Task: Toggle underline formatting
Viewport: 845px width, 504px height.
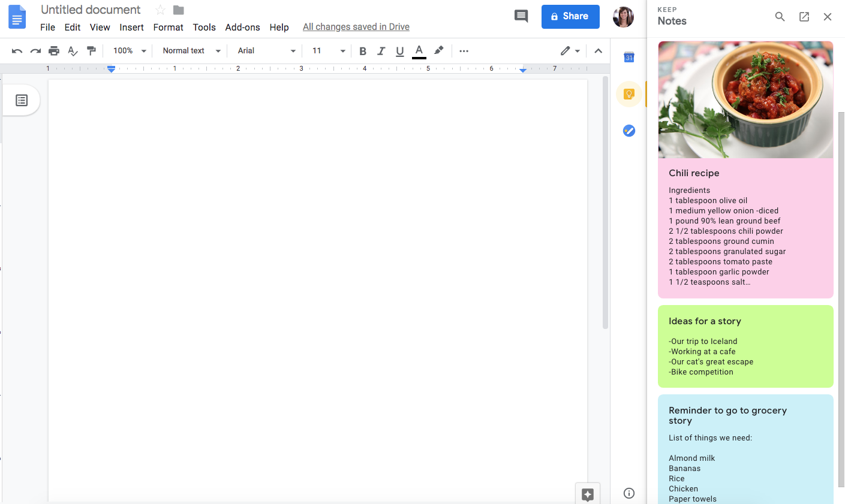Action: pos(400,51)
